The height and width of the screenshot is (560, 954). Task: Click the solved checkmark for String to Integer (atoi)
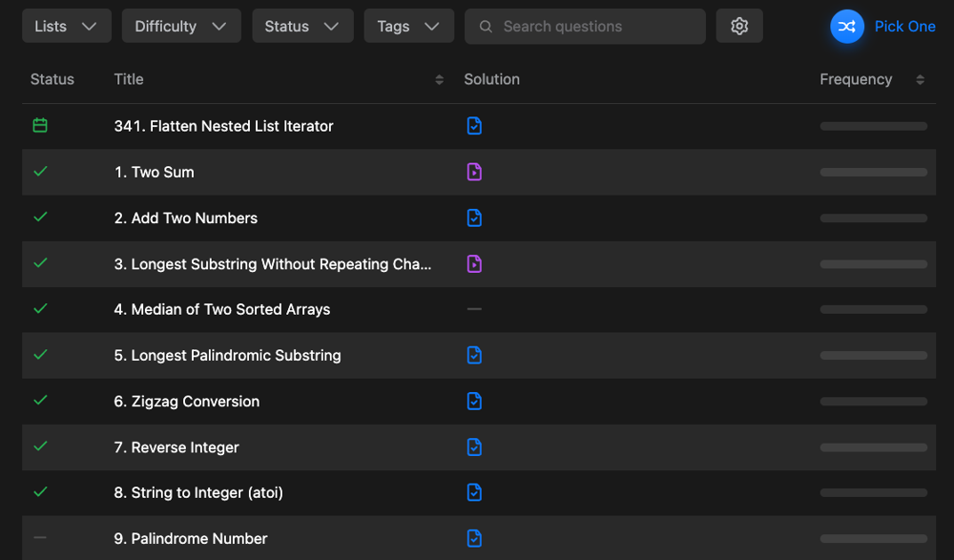40,492
